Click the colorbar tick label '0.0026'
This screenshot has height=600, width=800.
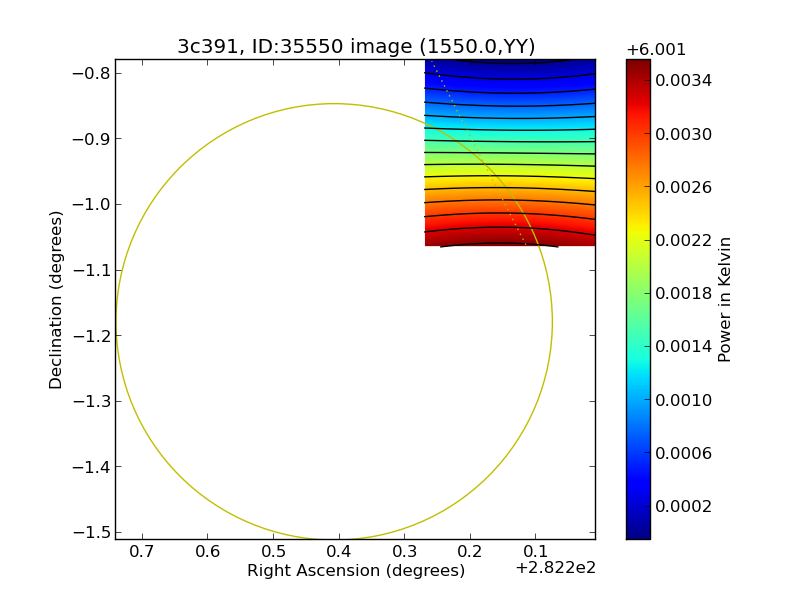(683, 187)
